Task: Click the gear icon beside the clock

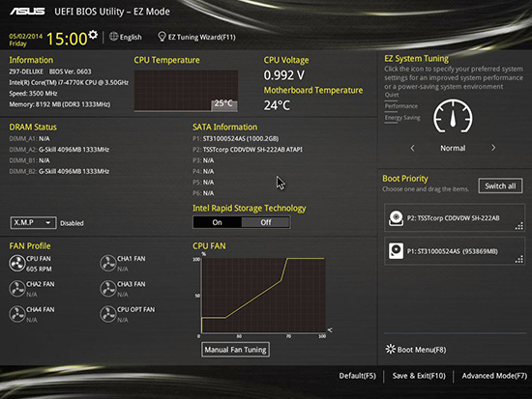Action: tap(93, 35)
